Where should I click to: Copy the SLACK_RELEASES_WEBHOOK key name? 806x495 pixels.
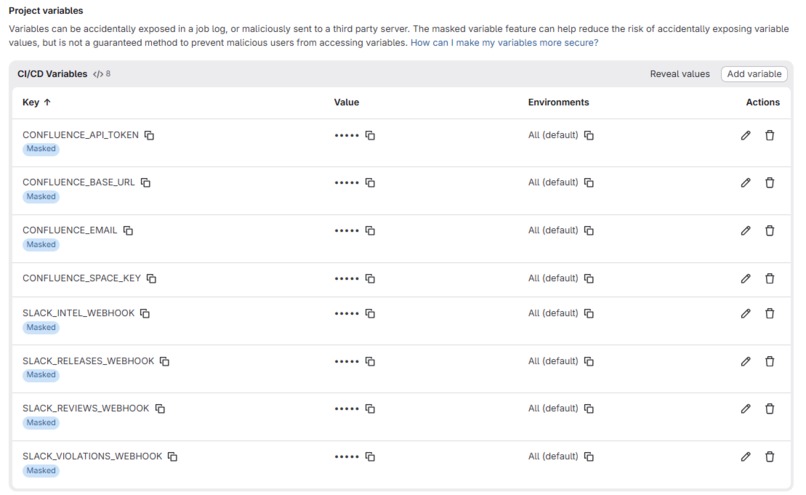(x=164, y=361)
